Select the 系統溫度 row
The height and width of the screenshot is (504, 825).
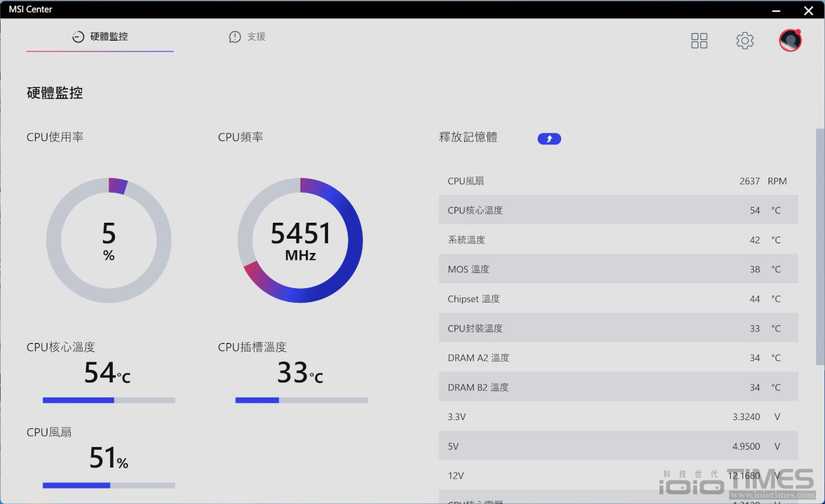619,240
